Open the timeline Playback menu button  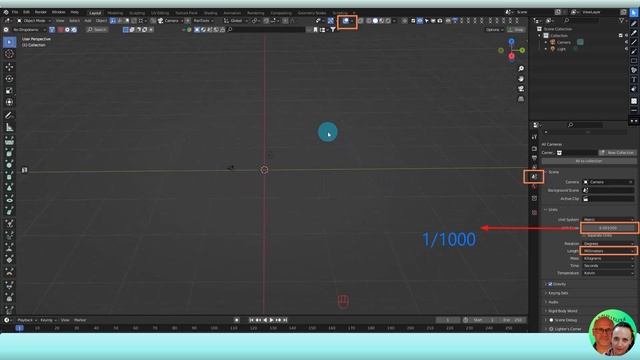[27, 320]
